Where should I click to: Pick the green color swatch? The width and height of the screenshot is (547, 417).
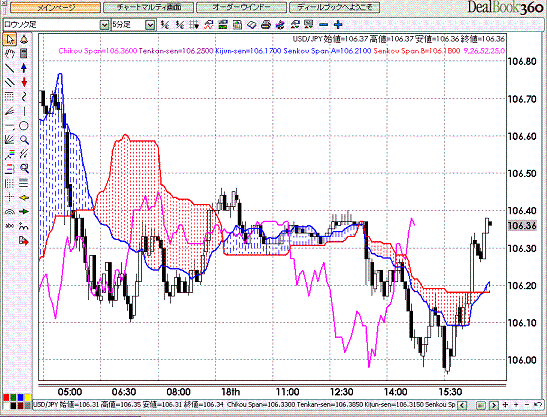(13, 398)
